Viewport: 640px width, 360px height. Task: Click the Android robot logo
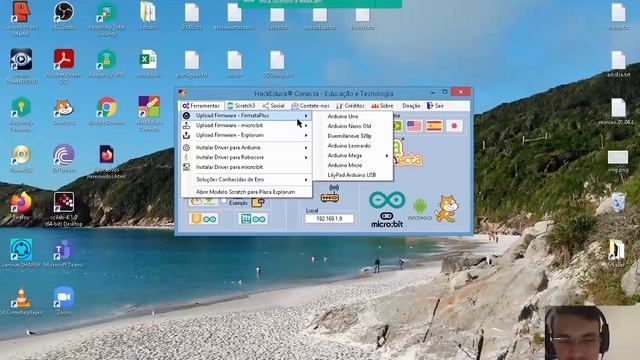point(420,209)
